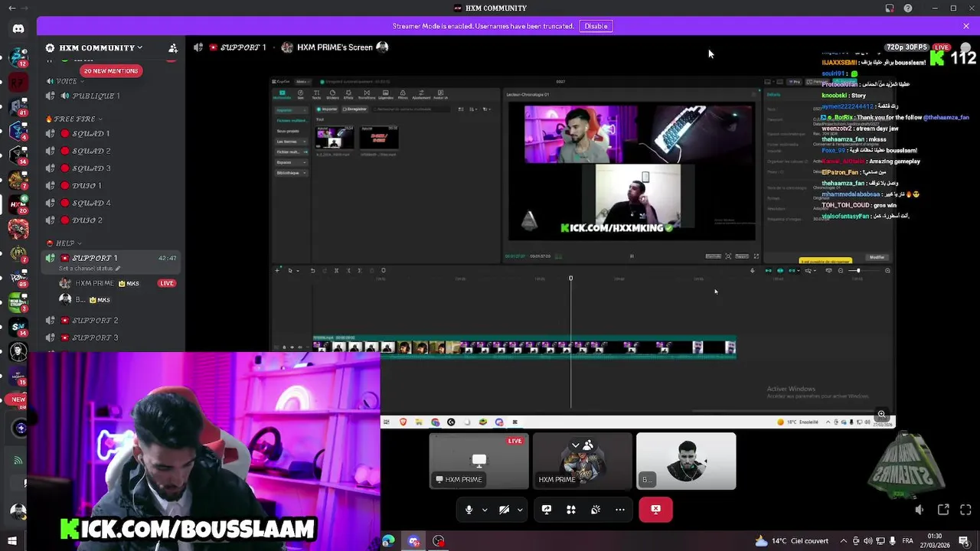This screenshot has height=551, width=980.
Task: Click the timeline playhead in shared editor
Action: tap(570, 278)
